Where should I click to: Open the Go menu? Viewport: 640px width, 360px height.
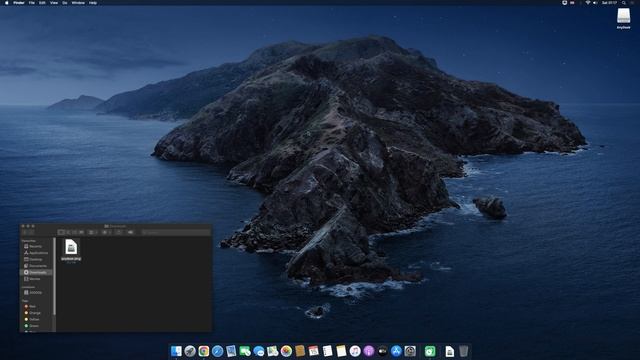[64, 2]
